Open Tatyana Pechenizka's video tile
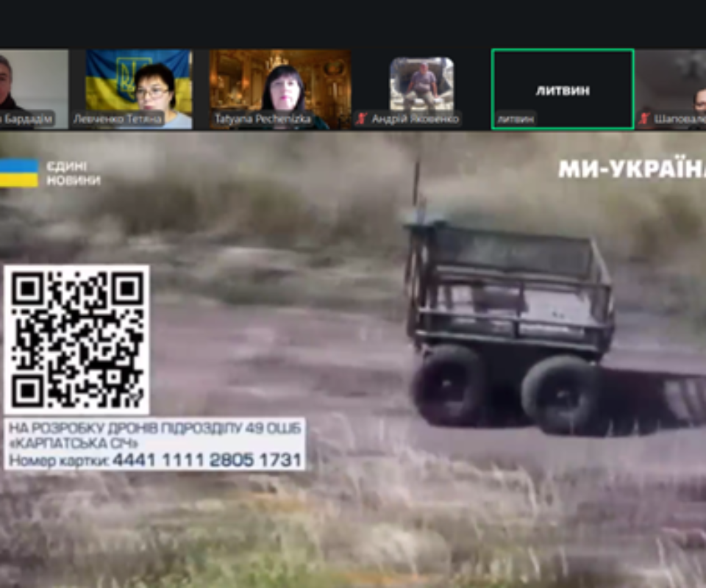This screenshot has height=588, width=706. pos(279,89)
